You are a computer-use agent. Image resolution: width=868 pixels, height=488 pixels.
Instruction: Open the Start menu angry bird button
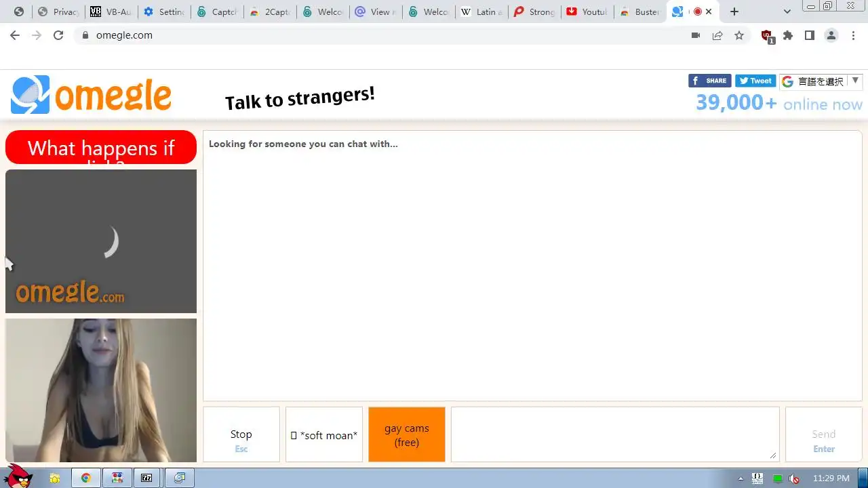pyautogui.click(x=18, y=477)
